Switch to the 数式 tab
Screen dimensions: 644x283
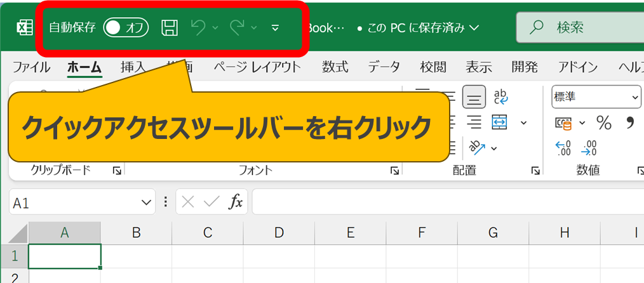[335, 67]
